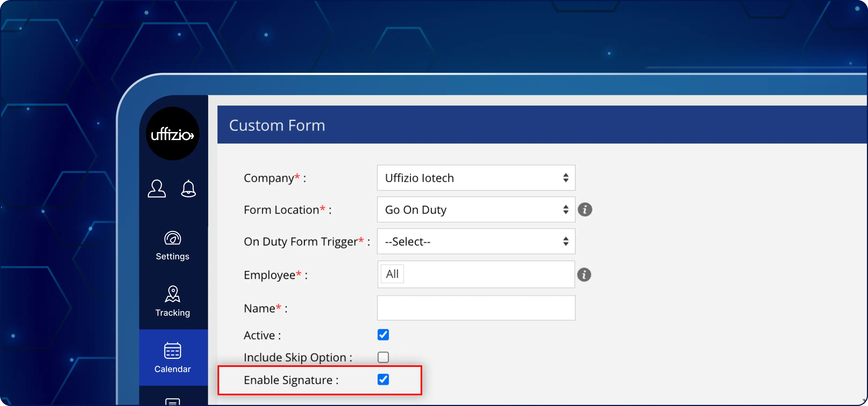Screen dimensions: 868x406
Task: Enable the Include Skip Option checkbox
Action: (383, 357)
